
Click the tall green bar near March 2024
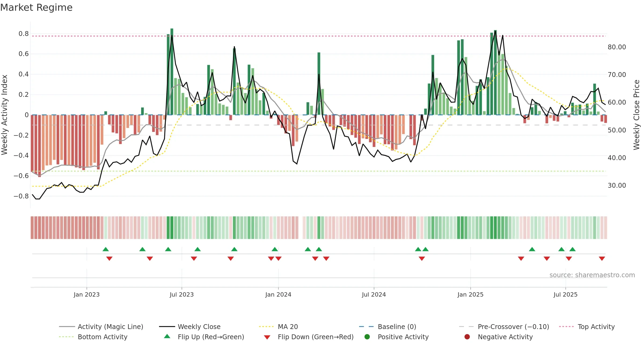[x=319, y=84]
